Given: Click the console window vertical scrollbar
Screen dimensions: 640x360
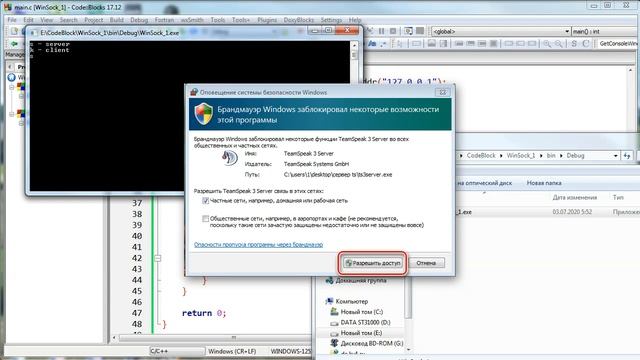Looking at the screenshot, I should point(354,116).
